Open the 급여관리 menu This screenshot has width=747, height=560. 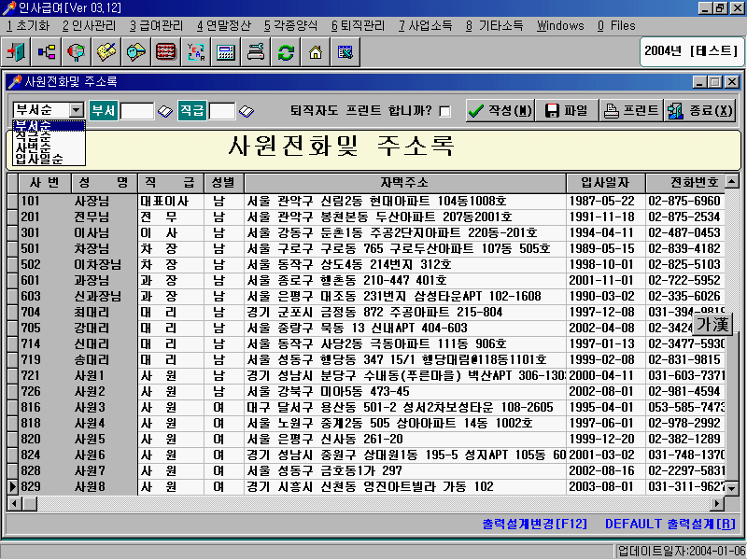156,26
